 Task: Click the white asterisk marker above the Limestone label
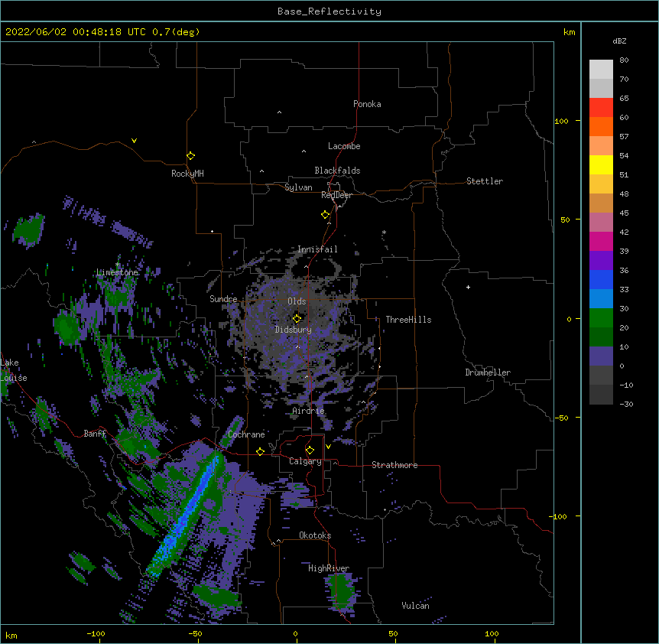[x=118, y=265]
